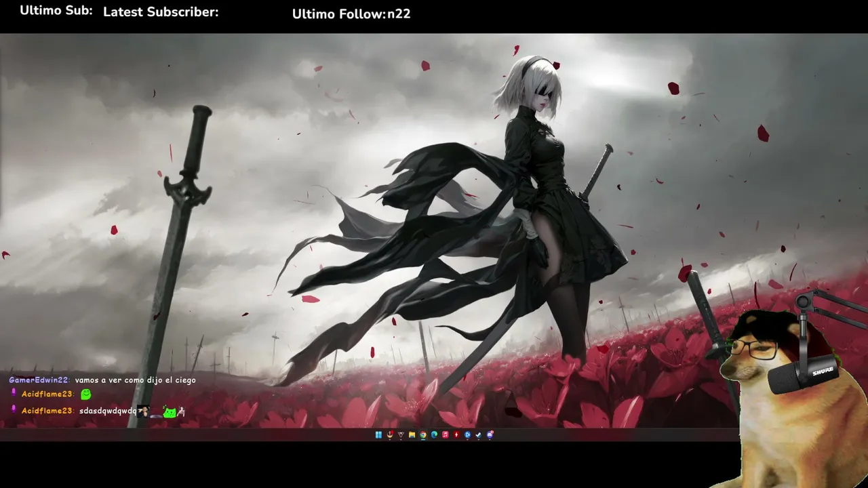Click the message "vamos a ver como dijo el ciego"
The width and height of the screenshot is (868, 488).
(135, 380)
